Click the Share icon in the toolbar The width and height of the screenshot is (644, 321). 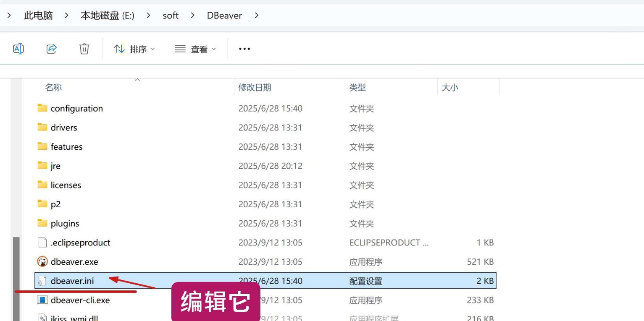pos(51,49)
